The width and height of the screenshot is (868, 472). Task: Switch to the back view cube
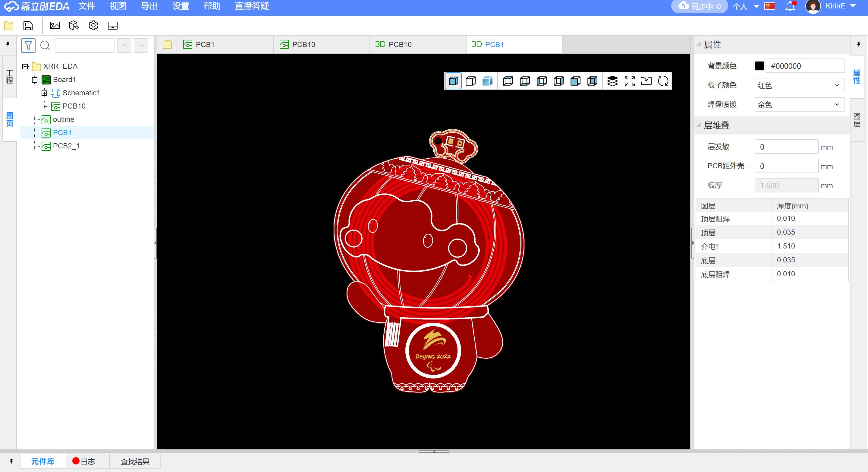(592, 81)
